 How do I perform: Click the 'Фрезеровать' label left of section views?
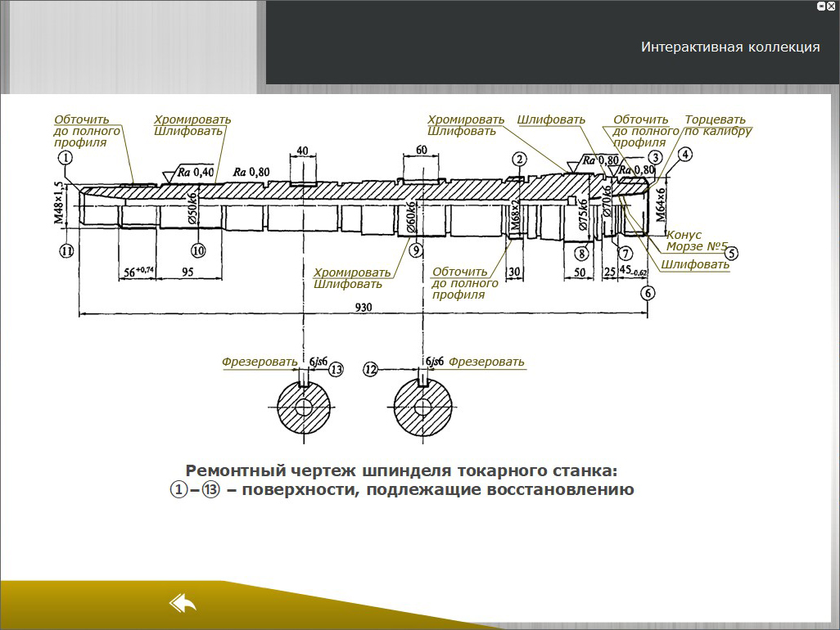point(260,362)
